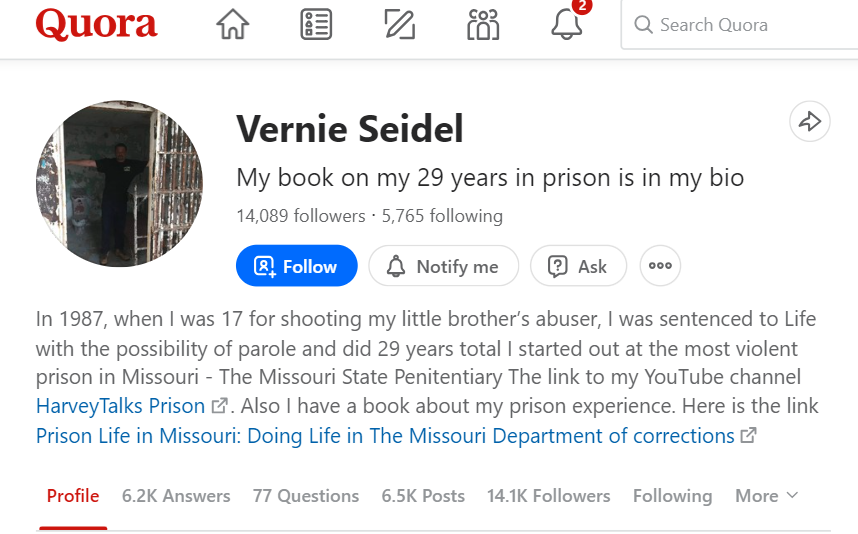This screenshot has width=858, height=534.
Task: Go to the Home feed icon
Action: [x=233, y=25]
